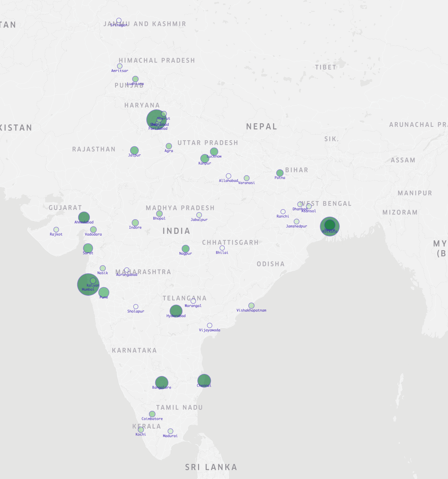
Task: Click the Srinagar city marker
Action: (119, 20)
